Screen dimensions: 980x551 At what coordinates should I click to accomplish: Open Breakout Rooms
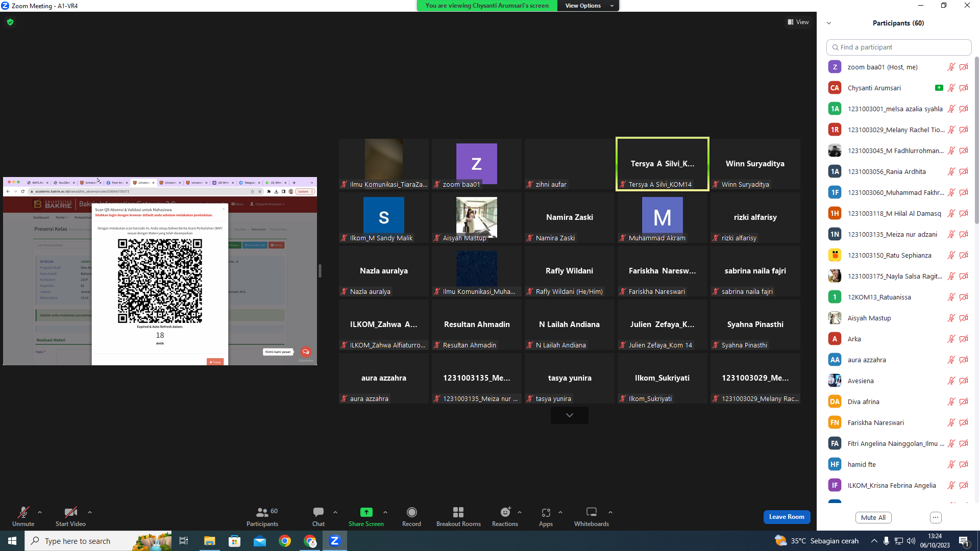[458, 516]
